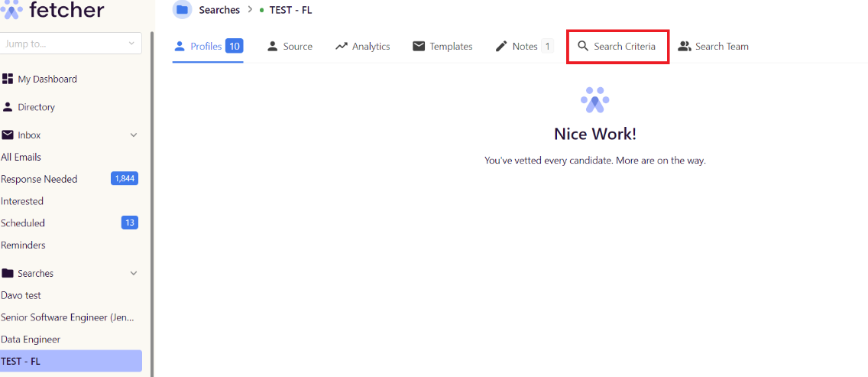Viewport: 868px width, 377px height.
Task: Click the Templates envelope icon
Action: (419, 47)
